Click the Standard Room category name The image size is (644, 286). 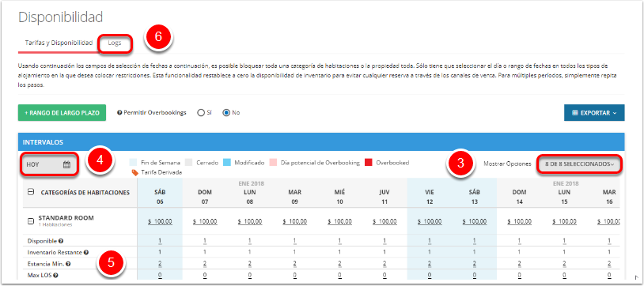pos(66,218)
